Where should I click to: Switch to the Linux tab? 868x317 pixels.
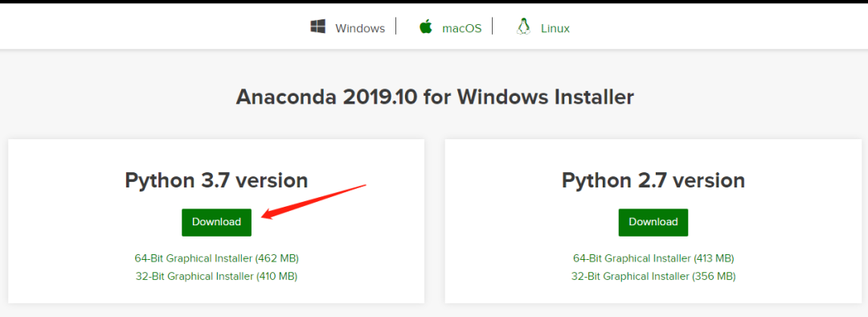pos(555,28)
